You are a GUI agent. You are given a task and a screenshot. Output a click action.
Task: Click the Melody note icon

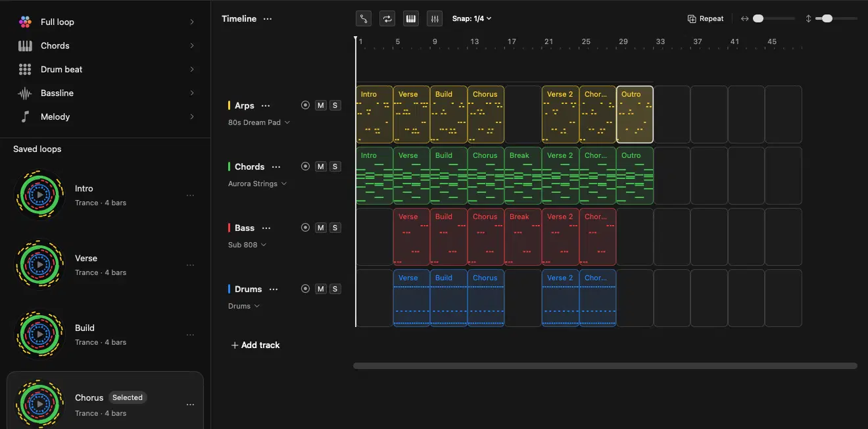25,116
